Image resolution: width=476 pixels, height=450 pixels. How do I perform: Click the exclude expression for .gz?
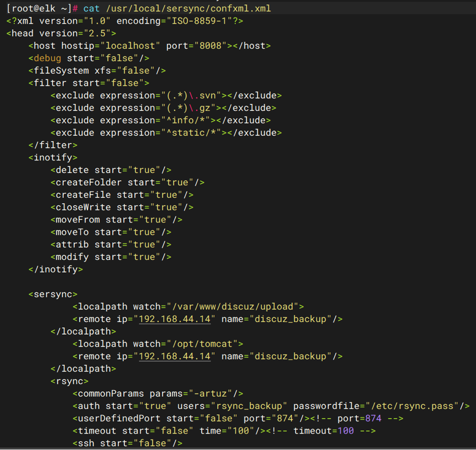[163, 108]
